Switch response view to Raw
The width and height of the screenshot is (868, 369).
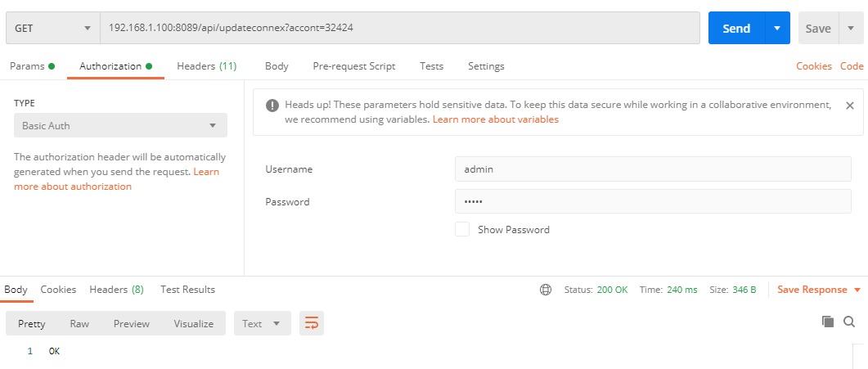pos(79,323)
